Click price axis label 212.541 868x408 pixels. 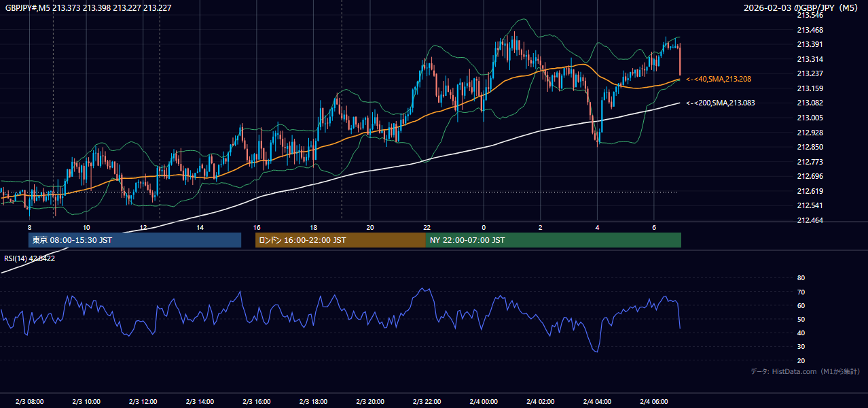pos(810,205)
